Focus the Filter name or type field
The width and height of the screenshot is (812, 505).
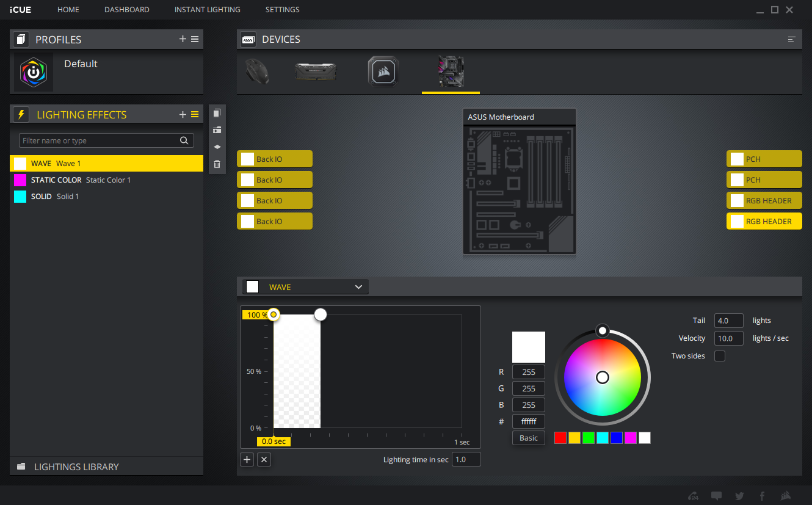point(106,140)
